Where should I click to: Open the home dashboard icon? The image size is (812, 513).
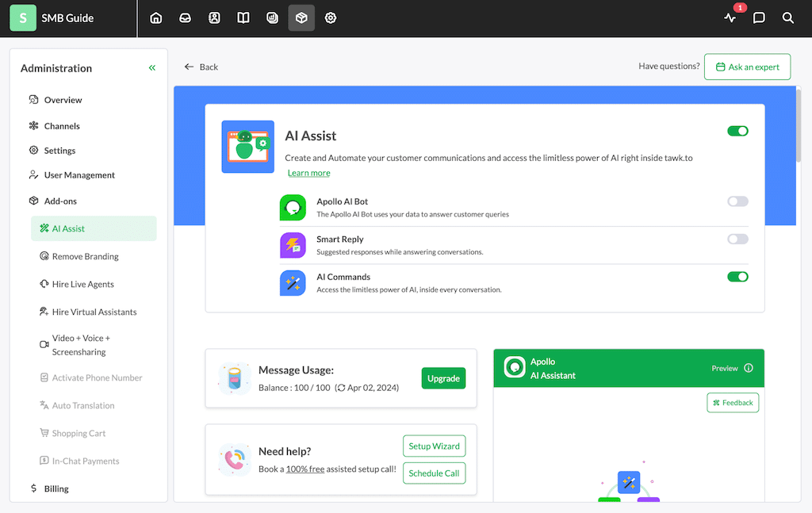pos(156,18)
